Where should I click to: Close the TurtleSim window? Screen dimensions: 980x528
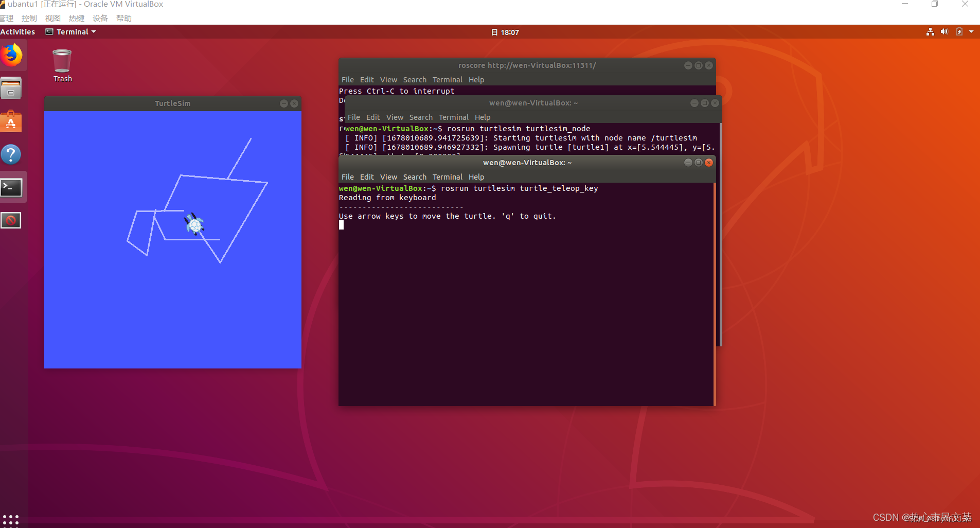[294, 103]
